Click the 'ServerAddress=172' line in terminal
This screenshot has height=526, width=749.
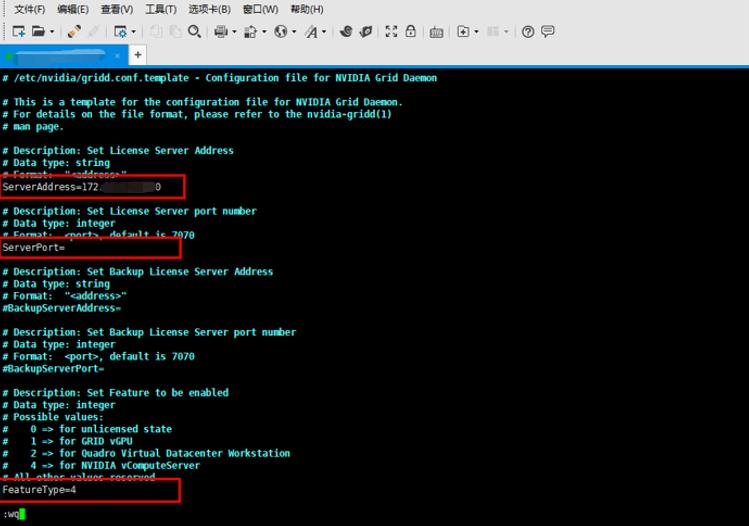coord(82,187)
